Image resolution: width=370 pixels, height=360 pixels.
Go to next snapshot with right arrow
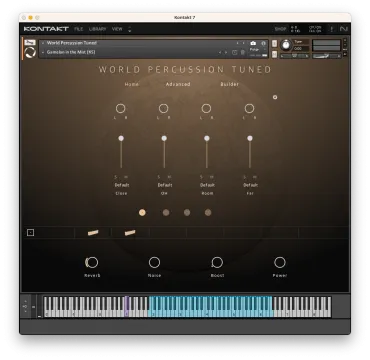[x=226, y=52]
